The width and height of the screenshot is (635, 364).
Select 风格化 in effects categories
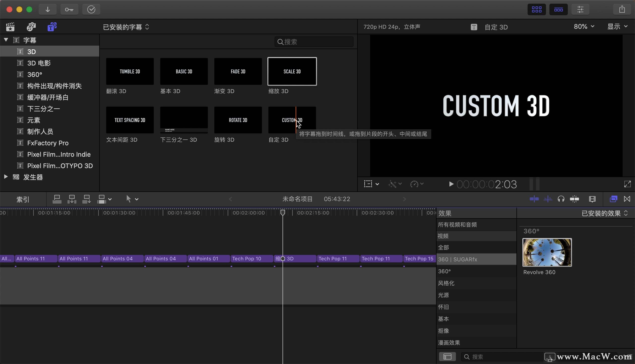click(446, 283)
